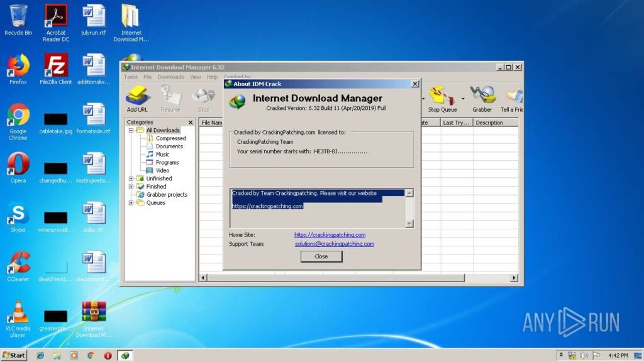Open the Recycle Bin desktop icon
Screen dimensions: 644x362
(18, 19)
